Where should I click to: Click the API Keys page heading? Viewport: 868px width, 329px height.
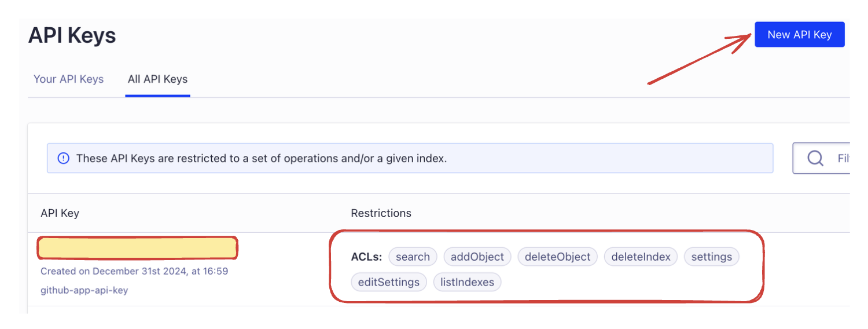pyautogui.click(x=72, y=35)
